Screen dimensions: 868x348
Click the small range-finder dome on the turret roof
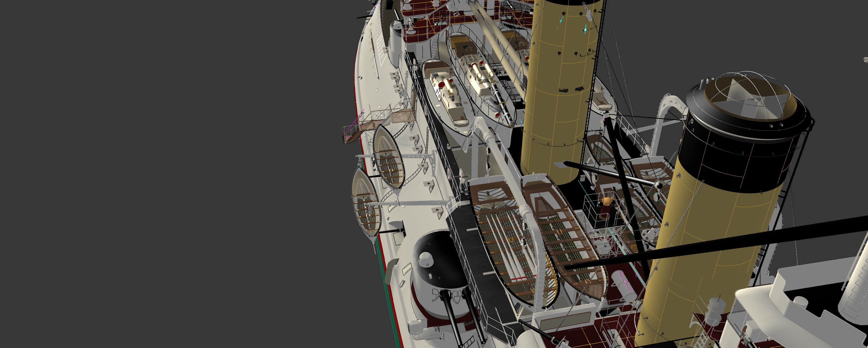[426, 259]
